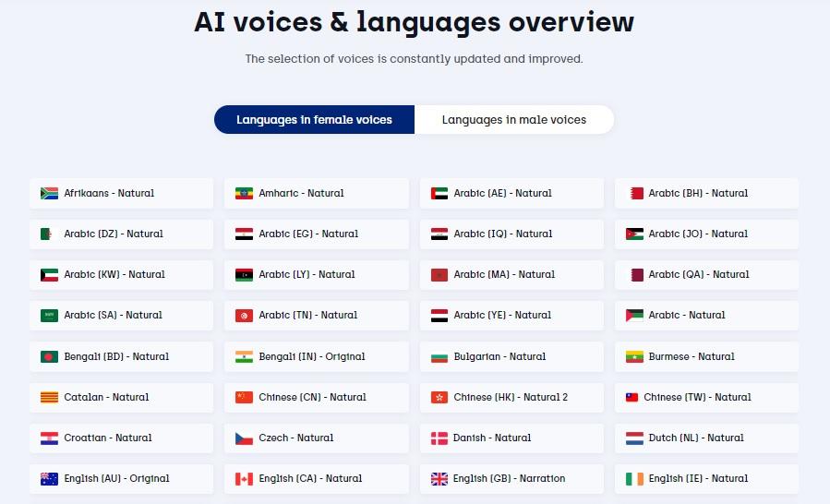830x504 pixels.
Task: Choose Bulgarian - Natural label
Action: (x=499, y=357)
